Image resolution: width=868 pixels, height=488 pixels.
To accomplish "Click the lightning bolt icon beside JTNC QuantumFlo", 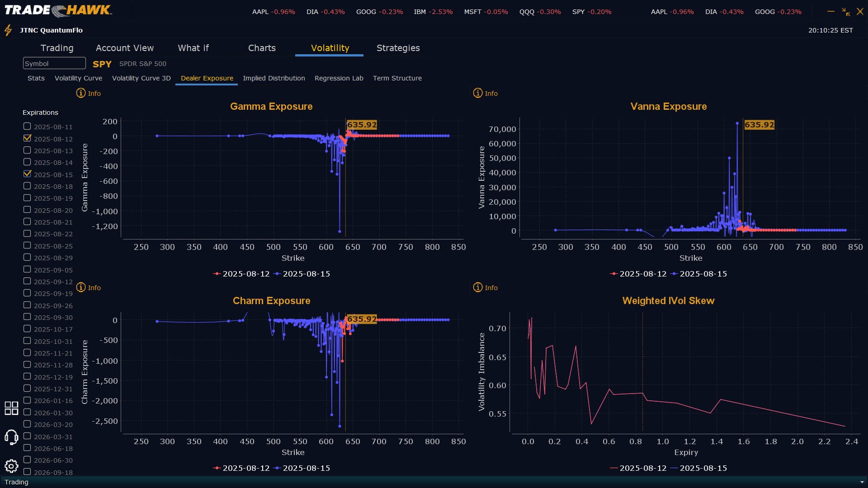I will [8, 30].
